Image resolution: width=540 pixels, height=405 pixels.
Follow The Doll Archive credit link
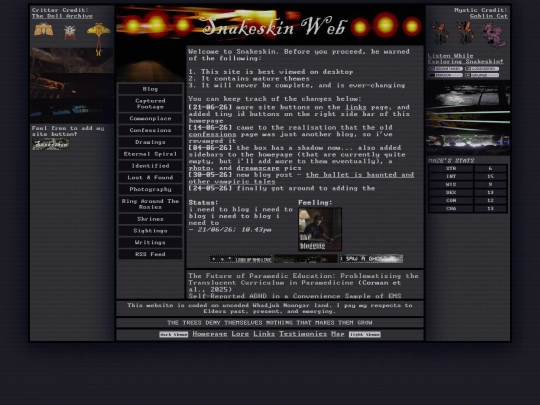click(62, 16)
